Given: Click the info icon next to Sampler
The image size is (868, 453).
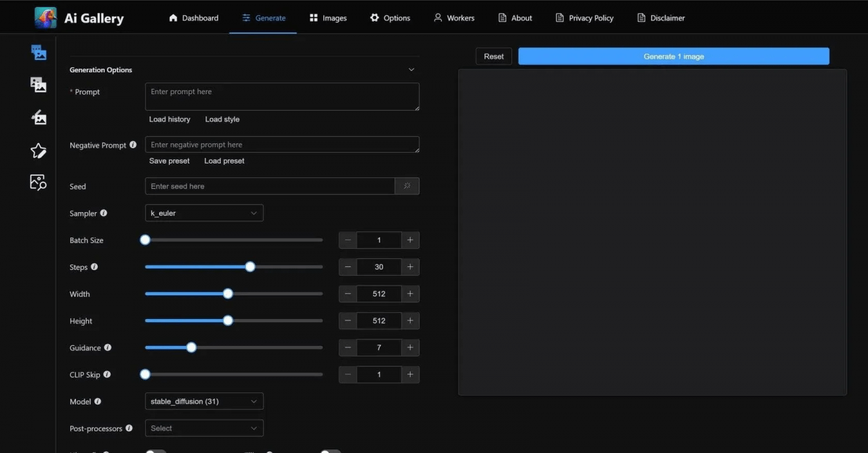Looking at the screenshot, I should 103,213.
